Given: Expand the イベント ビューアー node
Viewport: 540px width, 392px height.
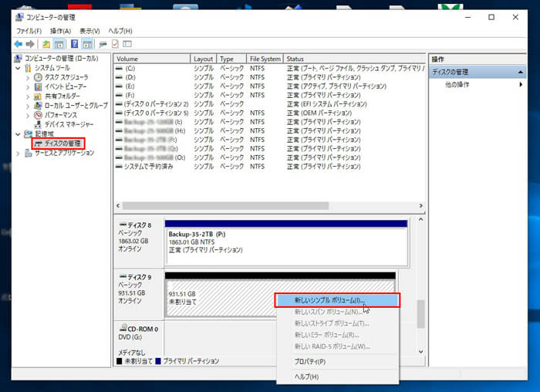Looking at the screenshot, I should (28, 86).
